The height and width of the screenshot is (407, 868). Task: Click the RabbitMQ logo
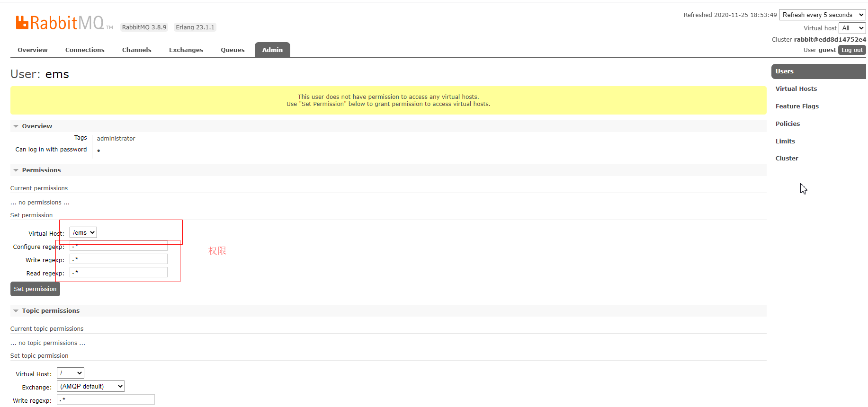tap(63, 23)
